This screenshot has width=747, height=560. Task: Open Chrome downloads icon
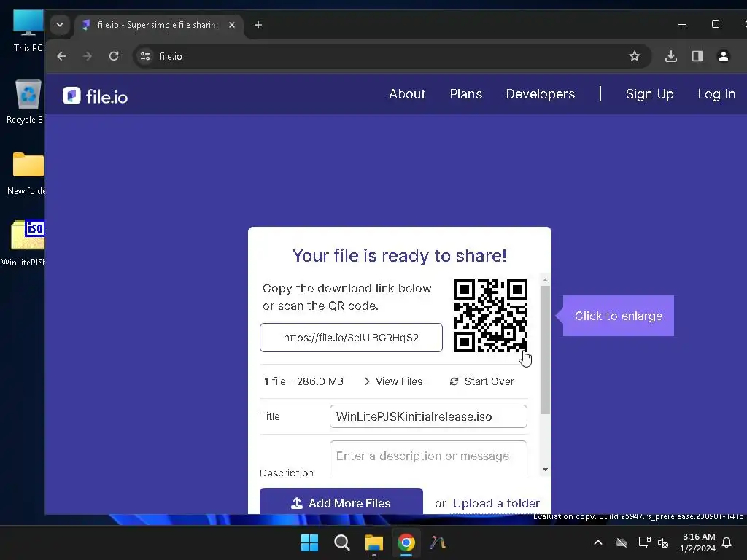click(671, 56)
